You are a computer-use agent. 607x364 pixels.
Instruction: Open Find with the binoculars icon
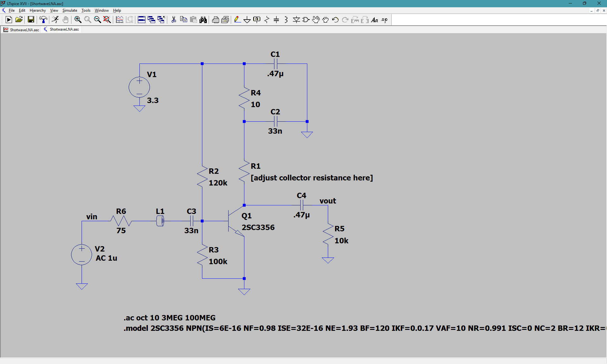click(203, 20)
